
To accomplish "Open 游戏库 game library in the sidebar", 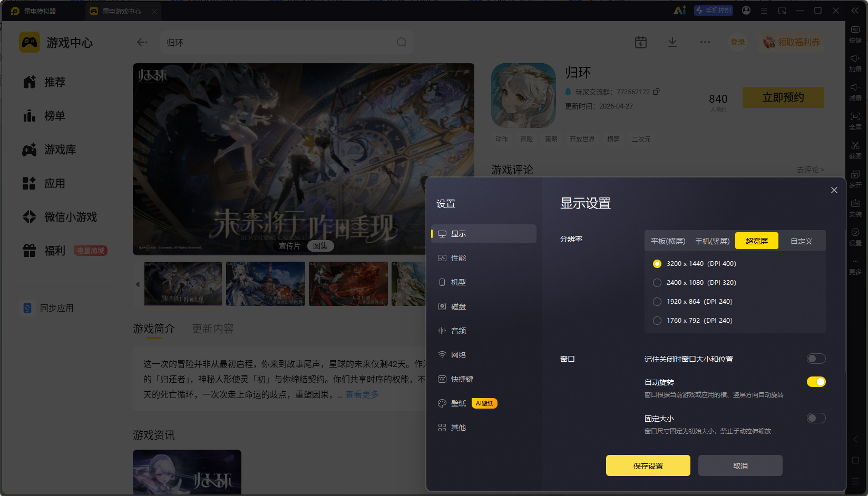I will pyautogui.click(x=50, y=150).
